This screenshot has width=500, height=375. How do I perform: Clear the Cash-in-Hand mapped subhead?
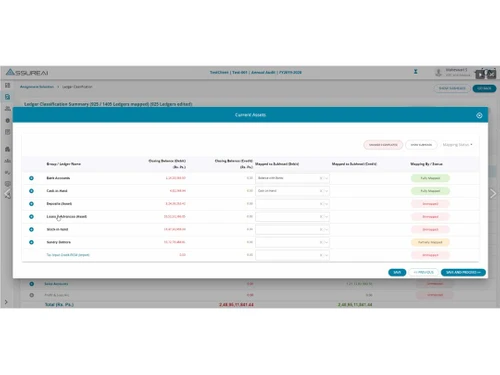(x=321, y=191)
